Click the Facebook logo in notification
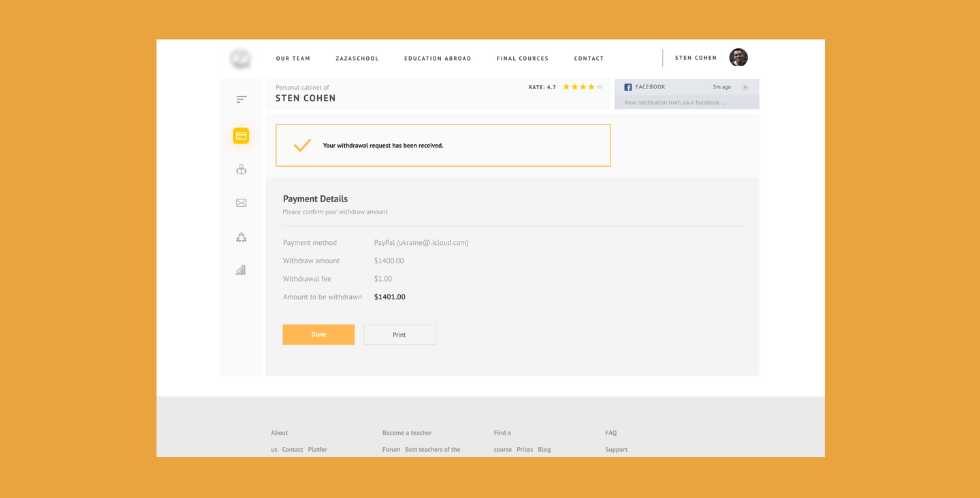This screenshot has width=980, height=498. coord(628,87)
